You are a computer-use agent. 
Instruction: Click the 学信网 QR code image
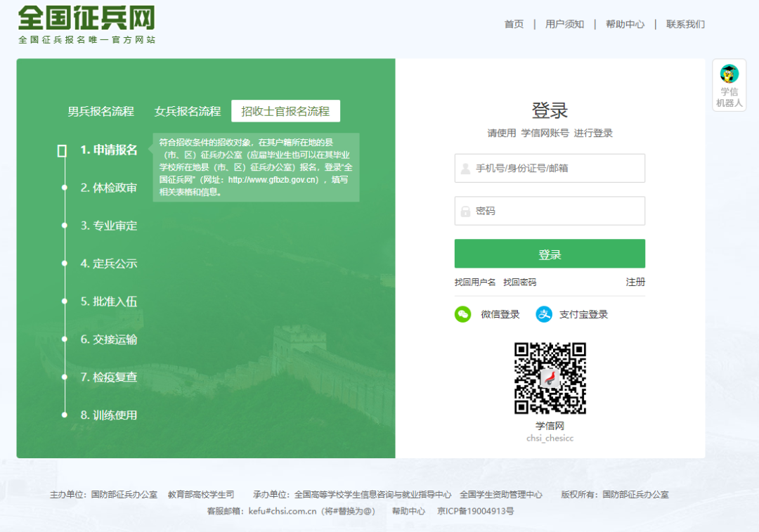550,378
